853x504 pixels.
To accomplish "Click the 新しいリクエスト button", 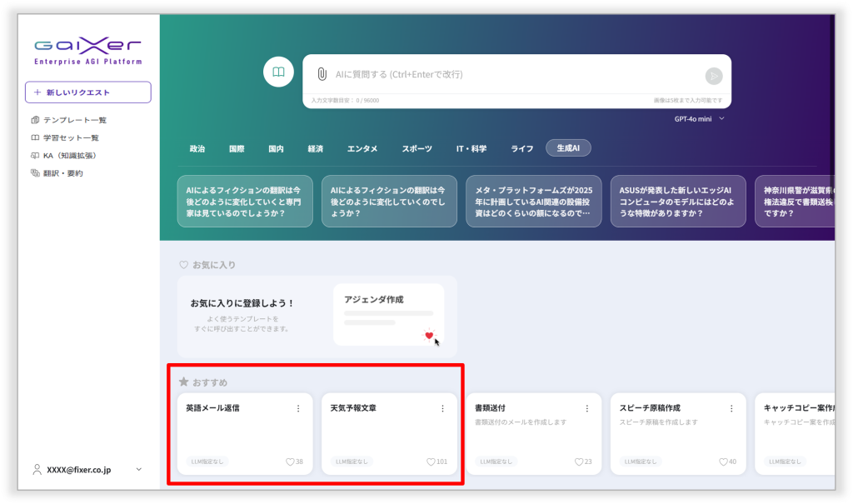I will 87,92.
